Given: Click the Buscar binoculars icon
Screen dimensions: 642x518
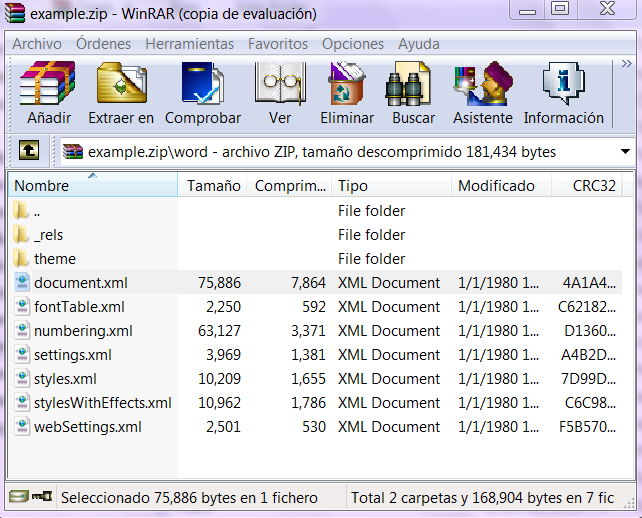Looking at the screenshot, I should [x=408, y=84].
